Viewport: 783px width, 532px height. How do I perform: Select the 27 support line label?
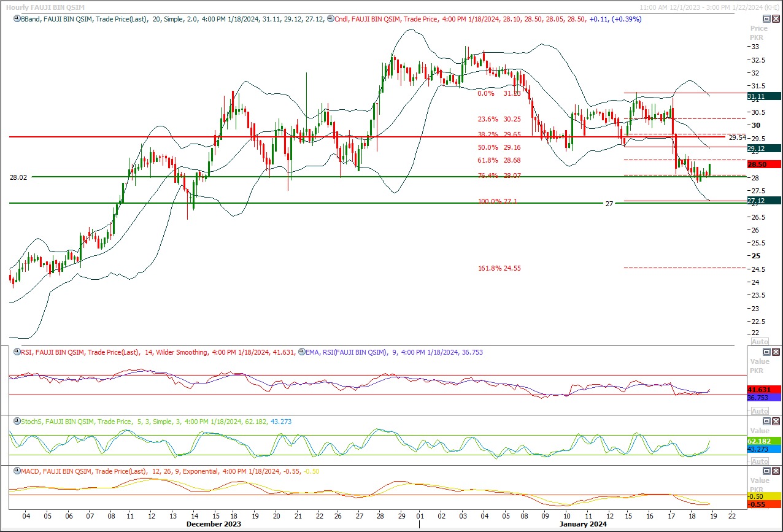click(x=609, y=204)
